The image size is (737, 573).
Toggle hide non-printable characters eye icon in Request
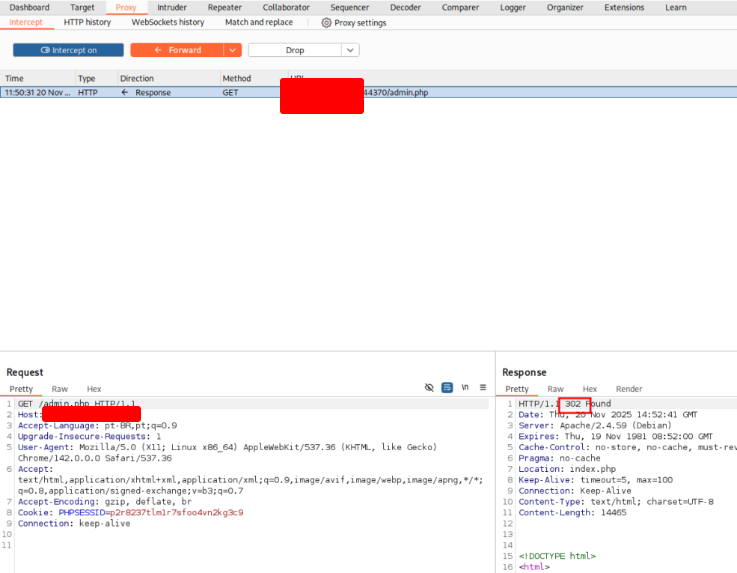click(x=429, y=388)
